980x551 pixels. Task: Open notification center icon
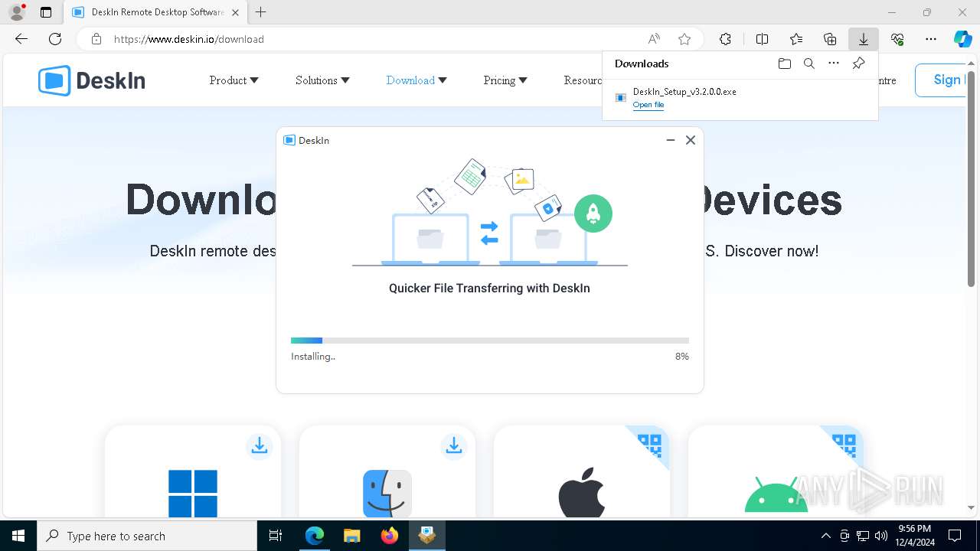(x=955, y=536)
